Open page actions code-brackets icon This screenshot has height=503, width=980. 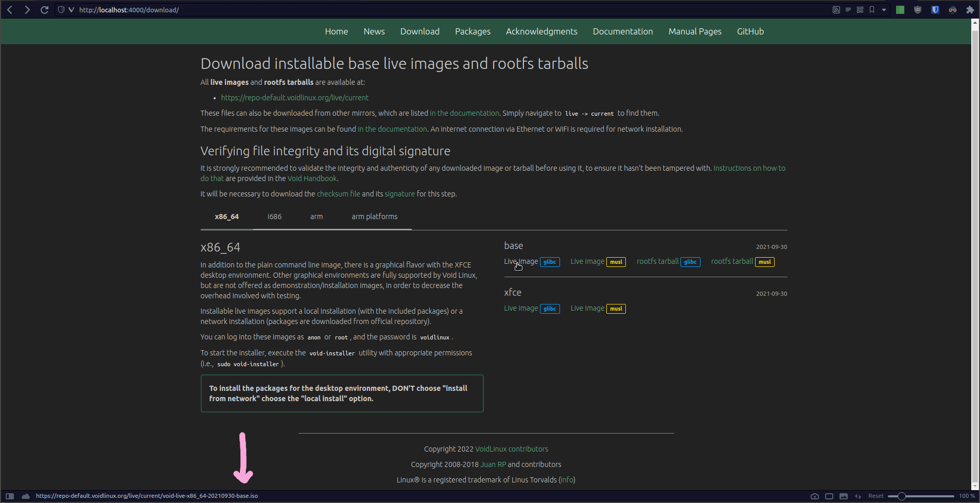tap(858, 496)
